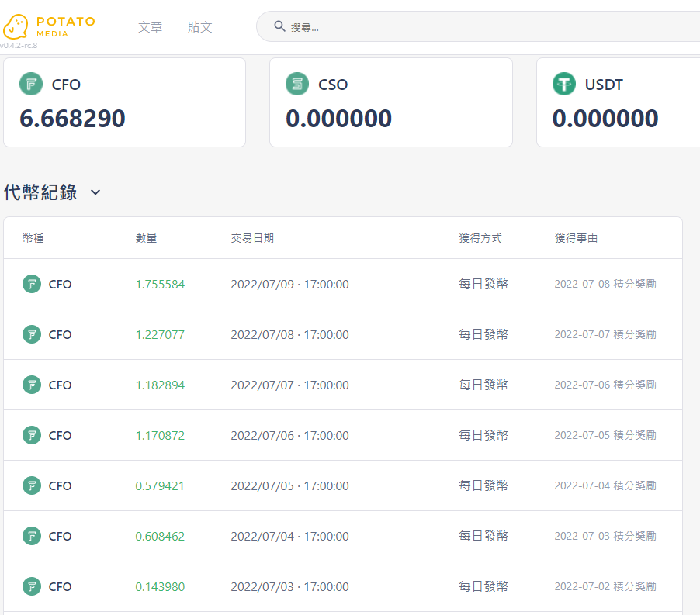The width and height of the screenshot is (700, 615).
Task: Select the CSO balance 0.000000
Action: pos(339,119)
